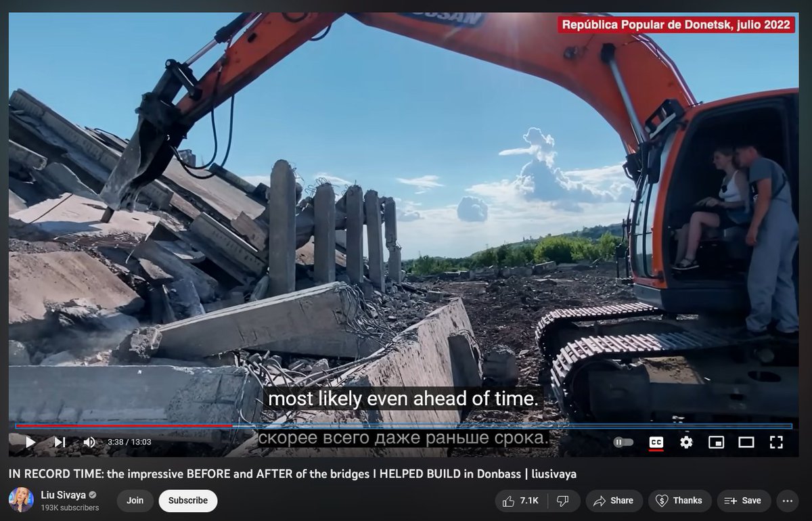
Task: Click the 'República Popular de Donetsk, julio 2022' caption
Action: tap(676, 25)
